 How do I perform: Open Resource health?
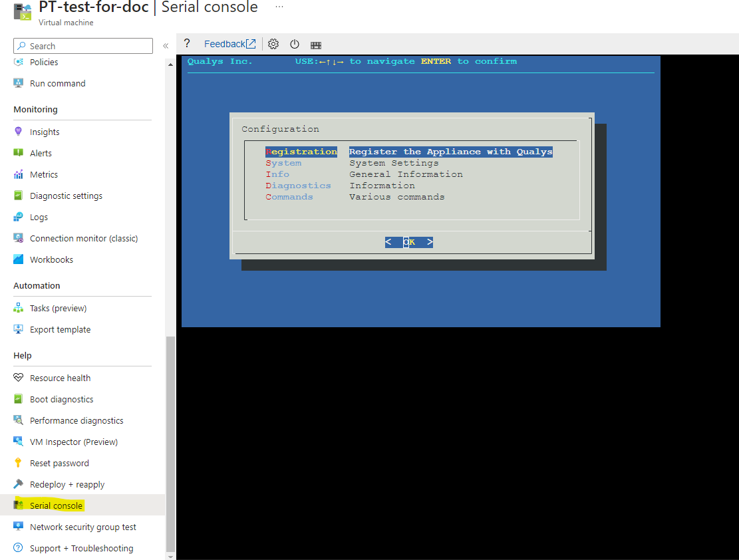(x=61, y=378)
